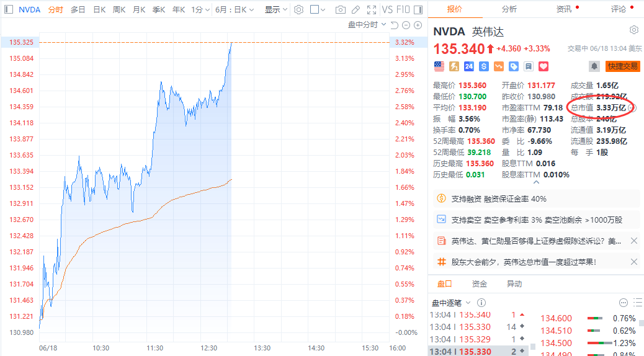Image resolution: width=644 pixels, height=356 pixels.
Task: Enter fullscreen chart mode
Action: tap(371, 10)
